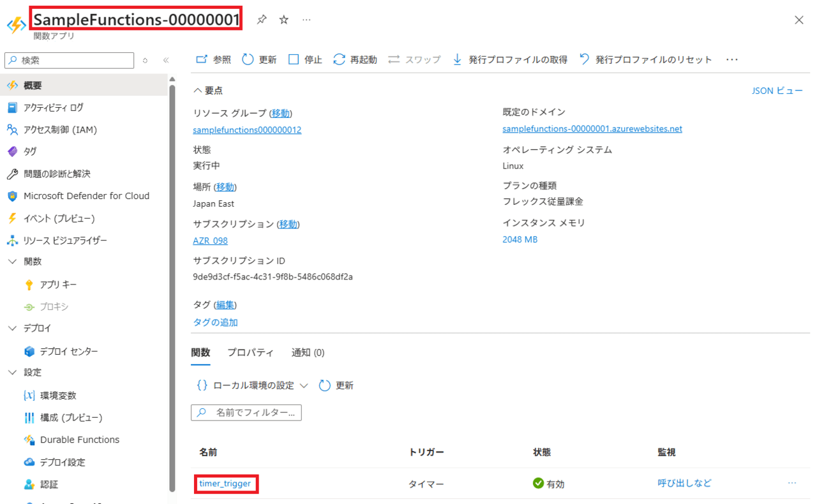Open the タグ sidebar item
This screenshot has height=504, width=817.
pyautogui.click(x=30, y=151)
